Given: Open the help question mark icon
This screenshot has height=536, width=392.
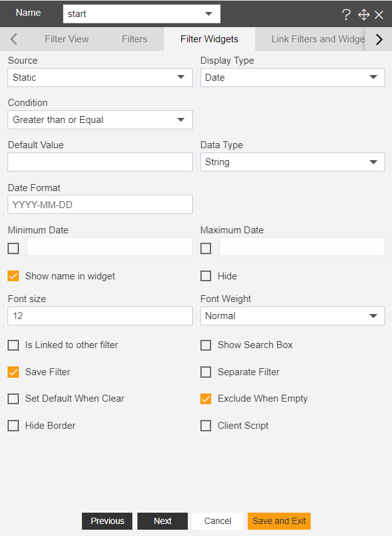Looking at the screenshot, I should (346, 15).
